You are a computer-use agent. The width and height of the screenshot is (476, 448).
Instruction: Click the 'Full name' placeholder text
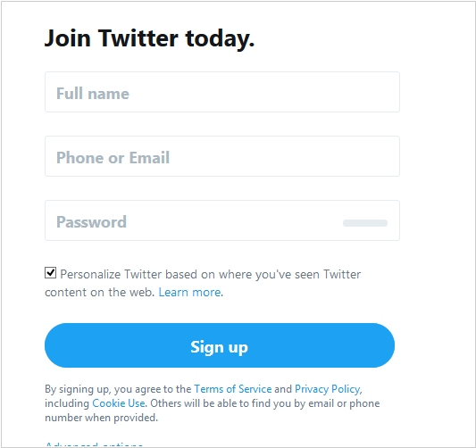pos(93,94)
